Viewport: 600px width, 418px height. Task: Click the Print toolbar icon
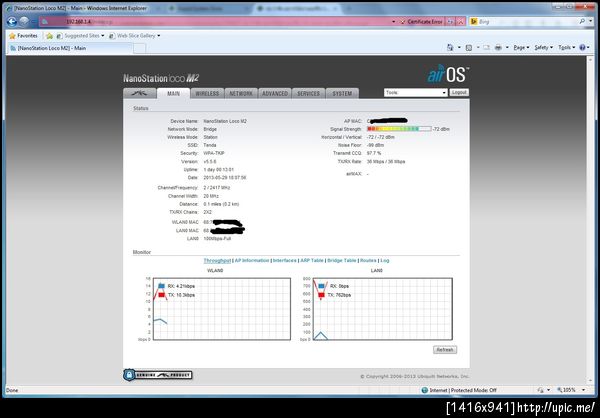point(498,47)
